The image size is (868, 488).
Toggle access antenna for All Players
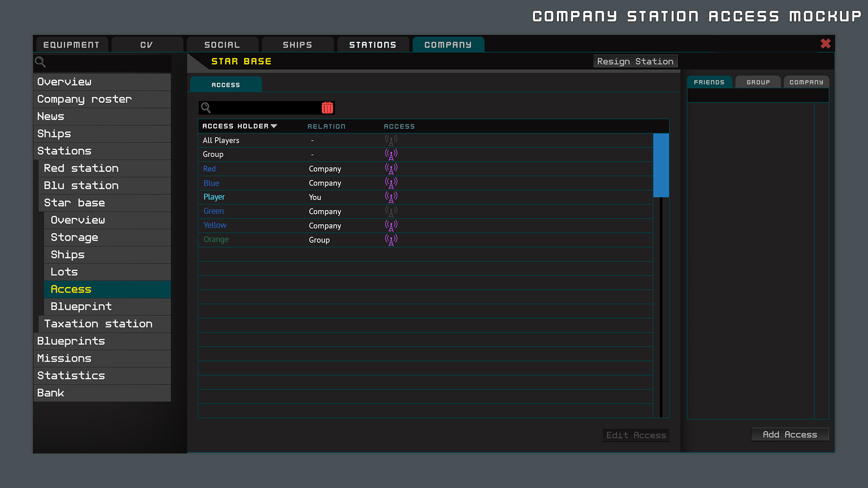(x=391, y=141)
